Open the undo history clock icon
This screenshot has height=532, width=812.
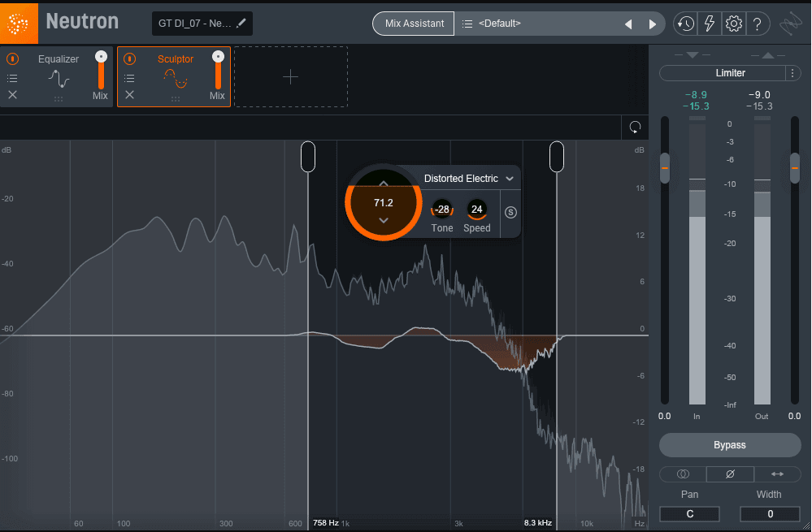tap(686, 24)
